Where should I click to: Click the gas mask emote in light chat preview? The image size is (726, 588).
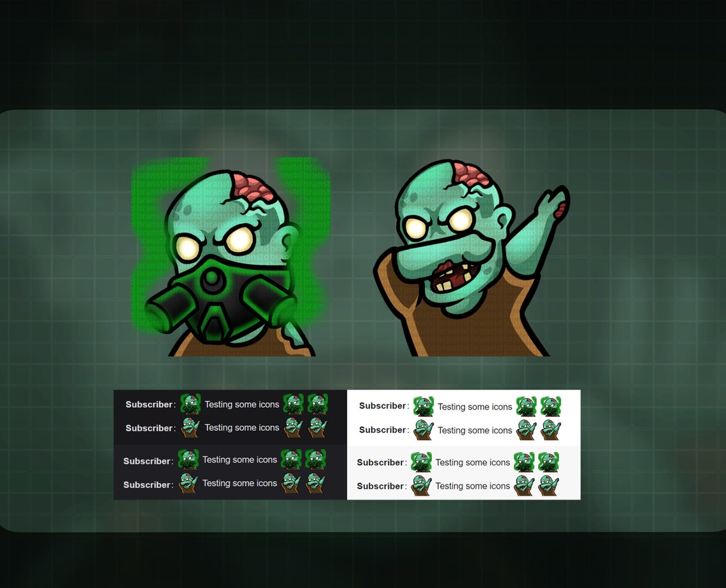(423, 405)
